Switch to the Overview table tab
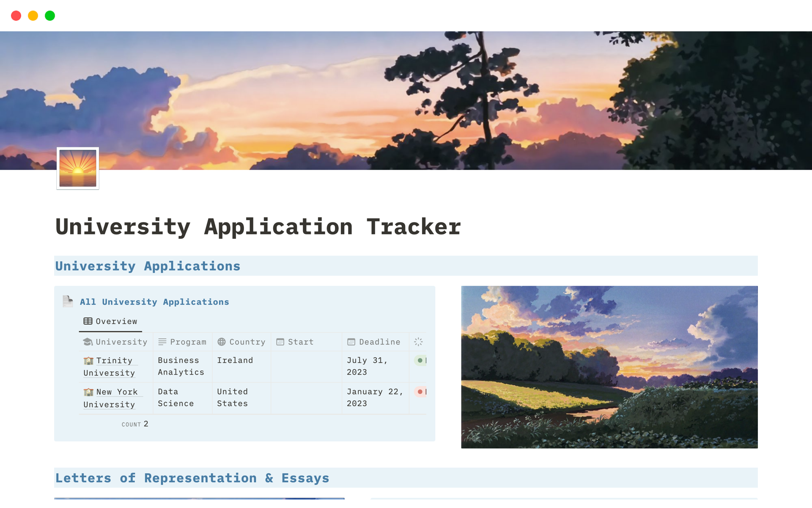The width and height of the screenshot is (812, 508). (x=111, y=321)
